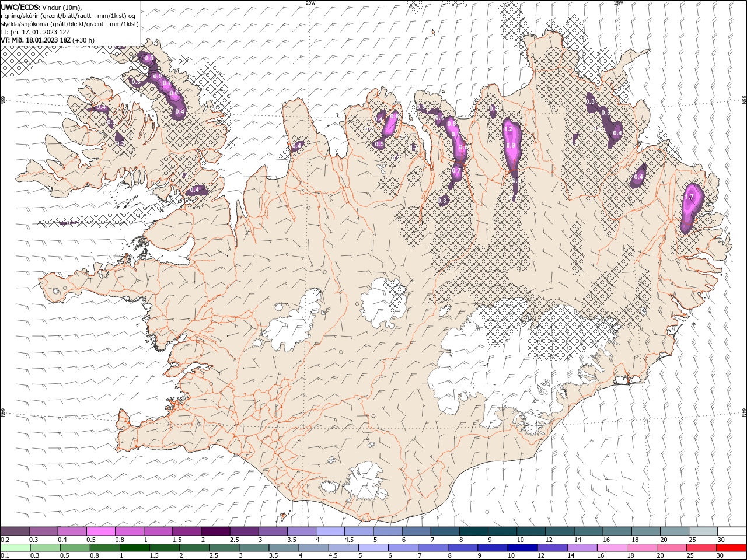Pick the rain legend swatch between 20 and 25
Screen dimensions: 747x560
point(671,548)
